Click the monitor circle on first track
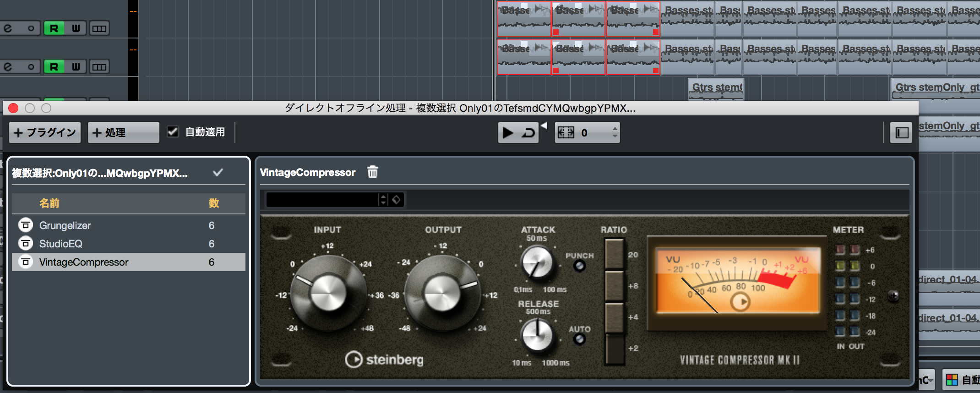980x393 pixels. point(31,28)
